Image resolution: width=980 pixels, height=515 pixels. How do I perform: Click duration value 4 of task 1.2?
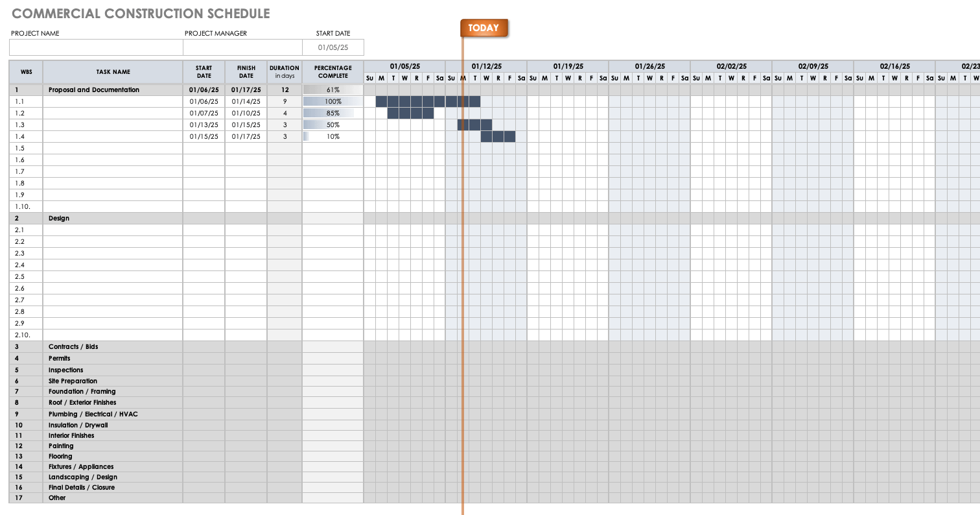pyautogui.click(x=285, y=114)
